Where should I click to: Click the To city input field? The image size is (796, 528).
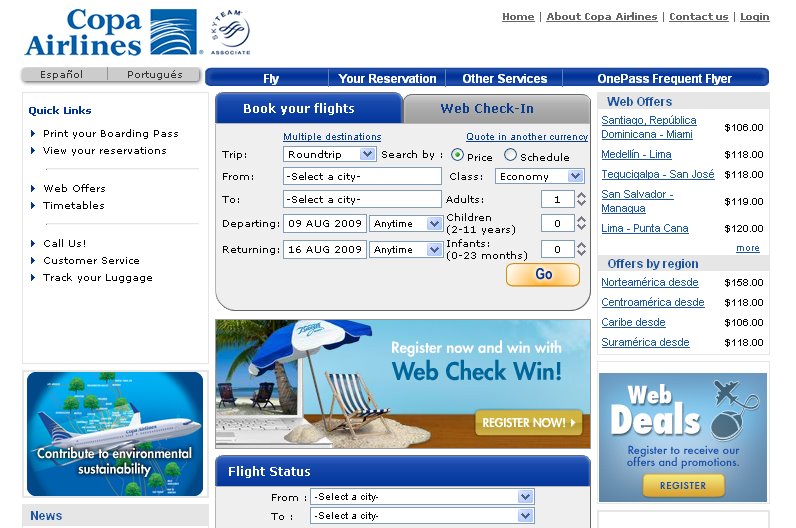(362, 199)
